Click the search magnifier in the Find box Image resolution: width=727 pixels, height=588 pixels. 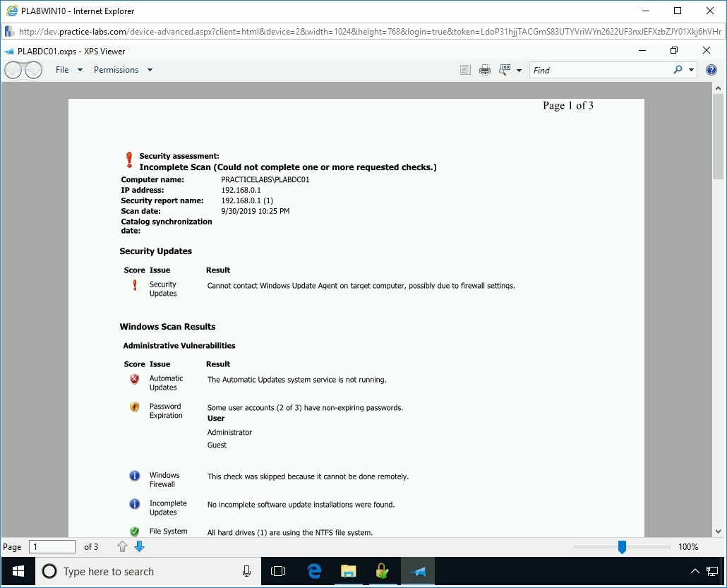pyautogui.click(x=676, y=70)
